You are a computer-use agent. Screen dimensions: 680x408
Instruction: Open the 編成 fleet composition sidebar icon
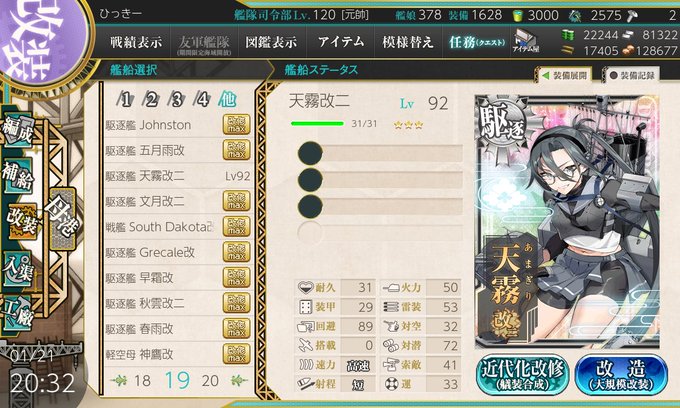18,129
